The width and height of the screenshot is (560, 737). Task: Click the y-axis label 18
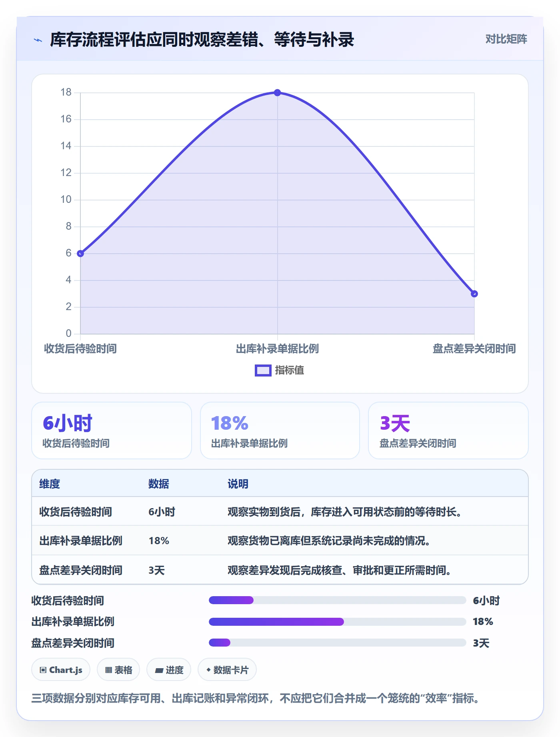66,92
